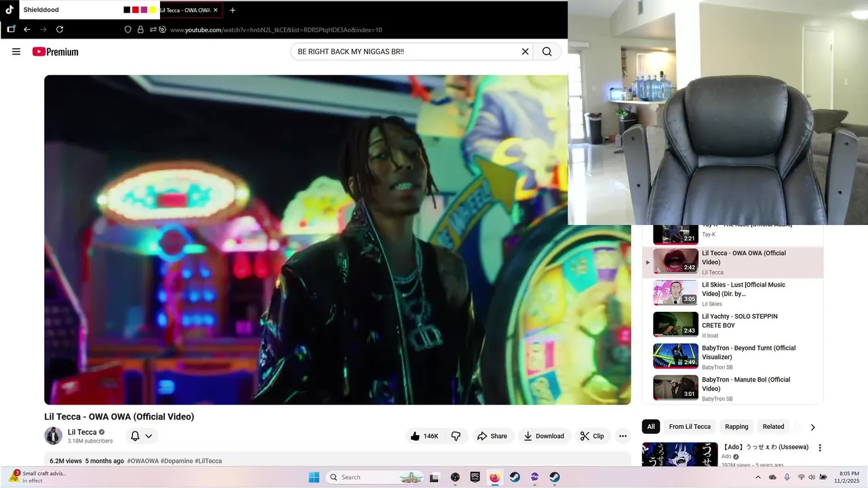Click the browser forward arrow
This screenshot has width=868, height=488.
(x=43, y=29)
